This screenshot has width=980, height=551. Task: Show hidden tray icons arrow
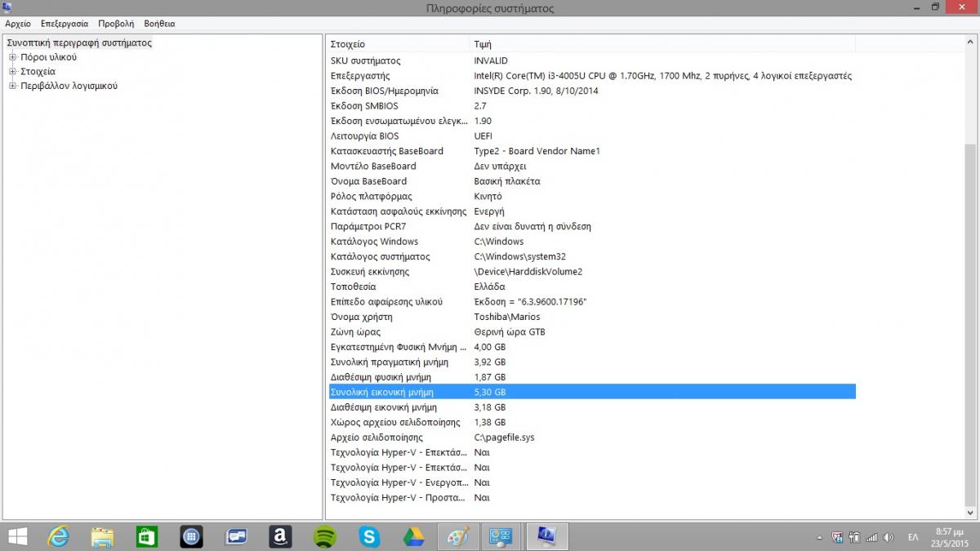pyautogui.click(x=819, y=537)
